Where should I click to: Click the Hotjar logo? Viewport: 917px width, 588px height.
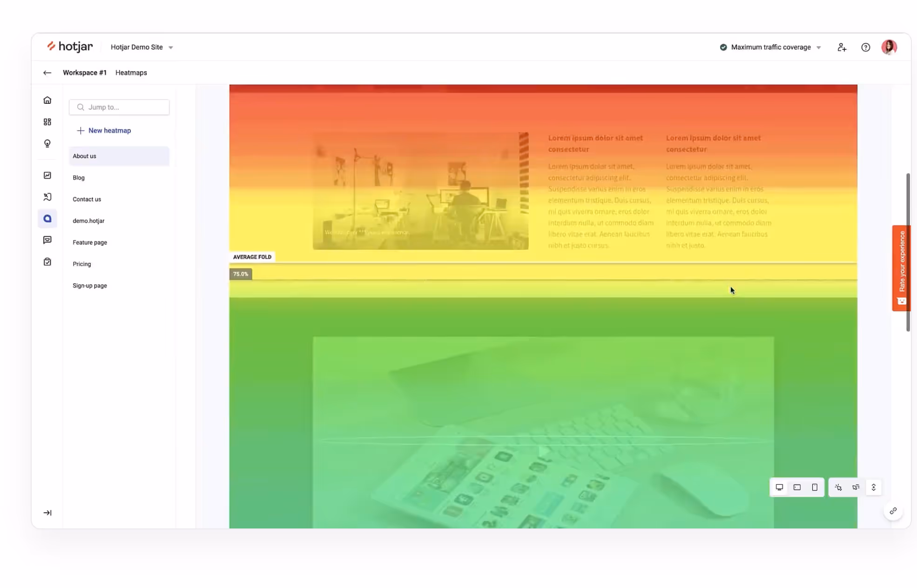pos(70,47)
